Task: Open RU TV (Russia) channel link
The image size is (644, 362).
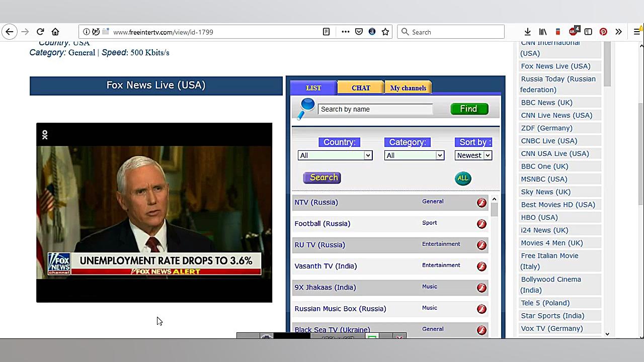Action: 319,245
